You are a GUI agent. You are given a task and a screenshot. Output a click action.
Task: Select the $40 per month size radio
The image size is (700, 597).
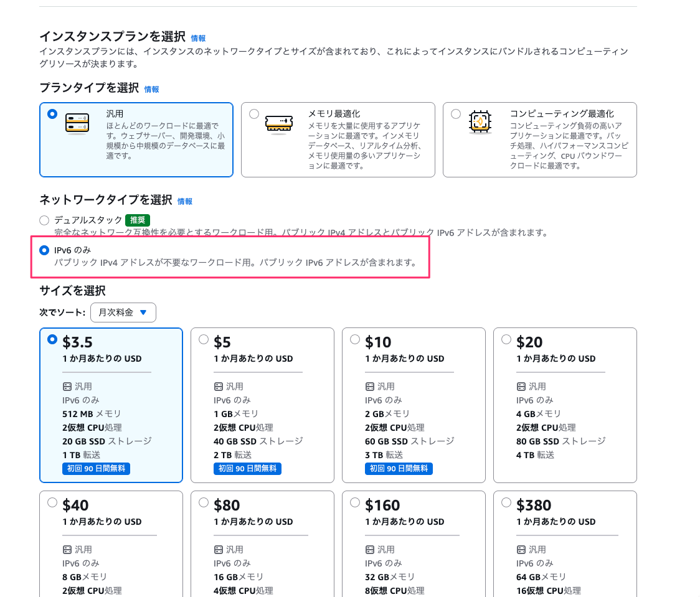(52, 502)
